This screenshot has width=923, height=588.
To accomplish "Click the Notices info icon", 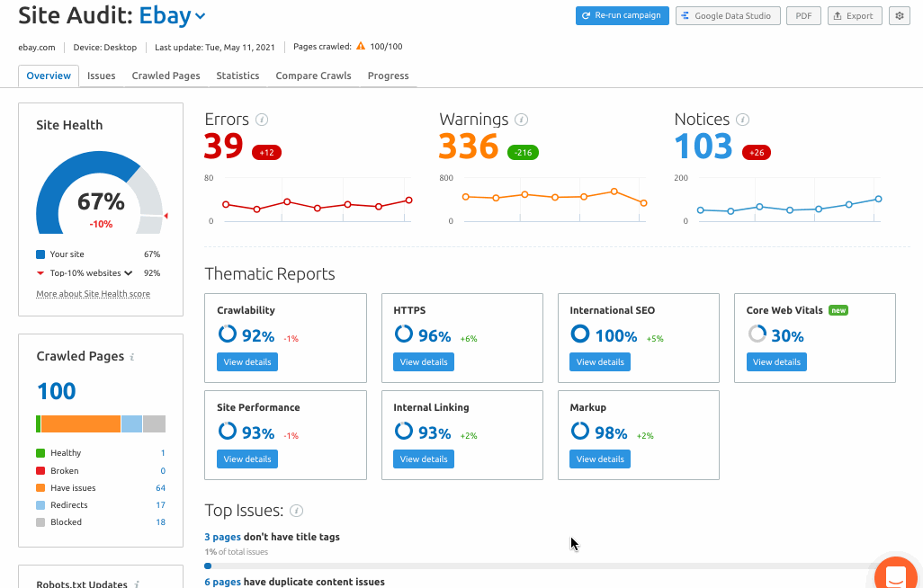I will click(742, 120).
